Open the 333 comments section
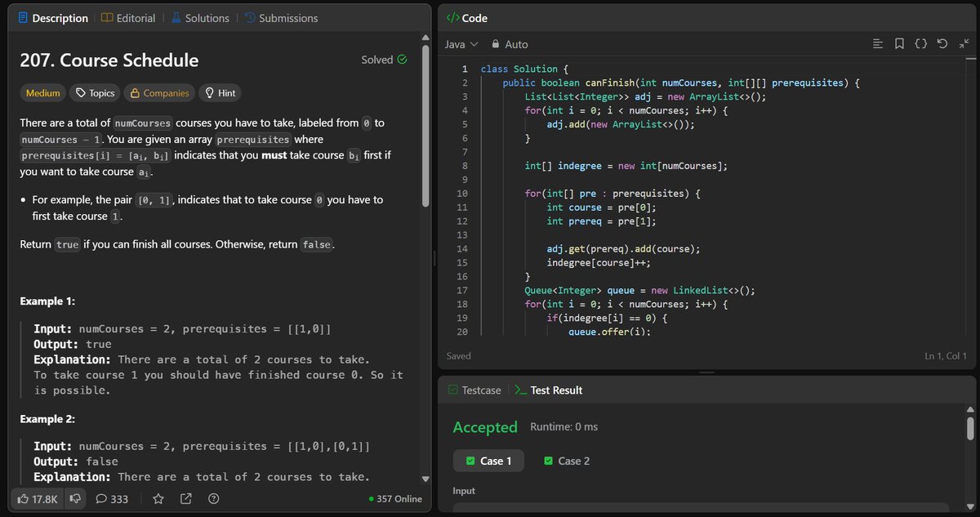The height and width of the screenshot is (517, 980). 112,498
